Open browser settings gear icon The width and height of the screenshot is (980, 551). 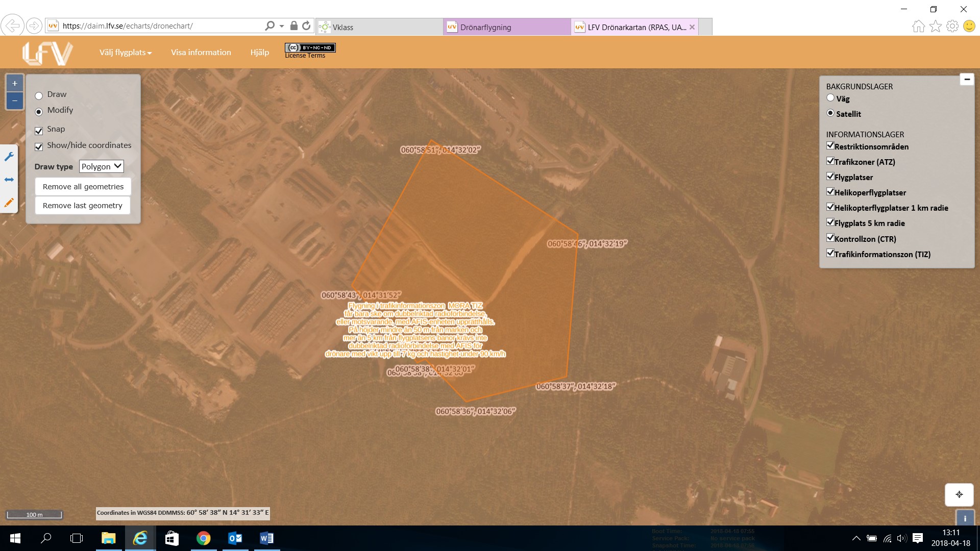click(x=952, y=26)
